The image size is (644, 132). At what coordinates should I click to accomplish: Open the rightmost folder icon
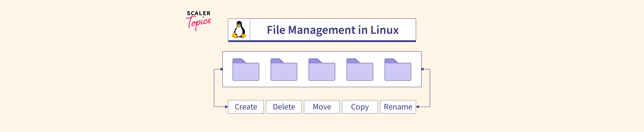[x=398, y=70]
